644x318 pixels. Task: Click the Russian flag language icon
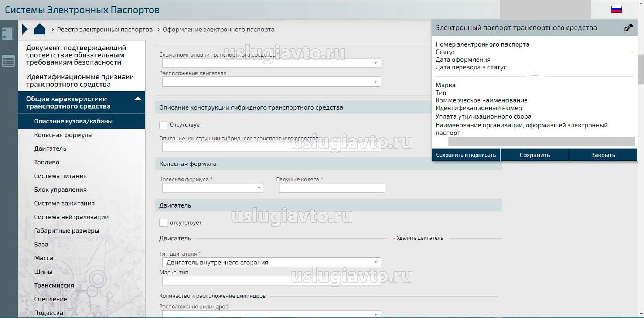point(616,10)
